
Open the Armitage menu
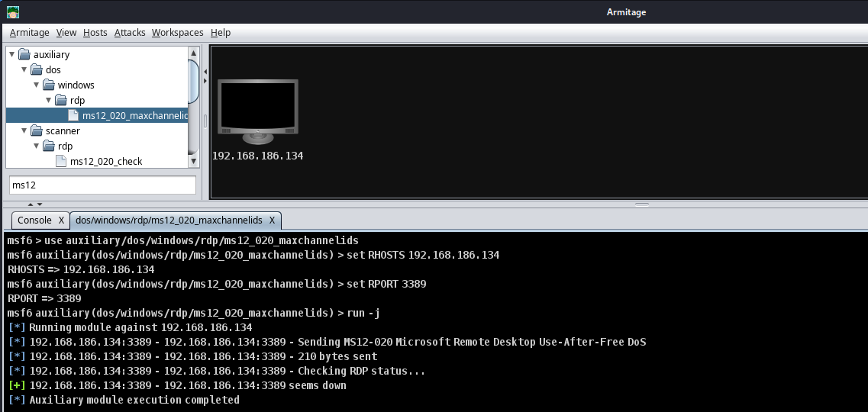[29, 33]
